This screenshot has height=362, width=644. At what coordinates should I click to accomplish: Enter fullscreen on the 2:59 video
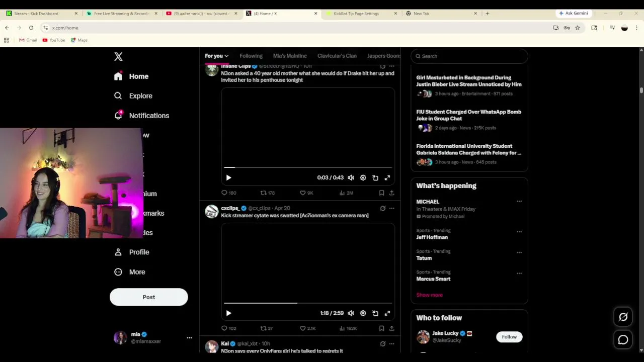[x=387, y=313]
